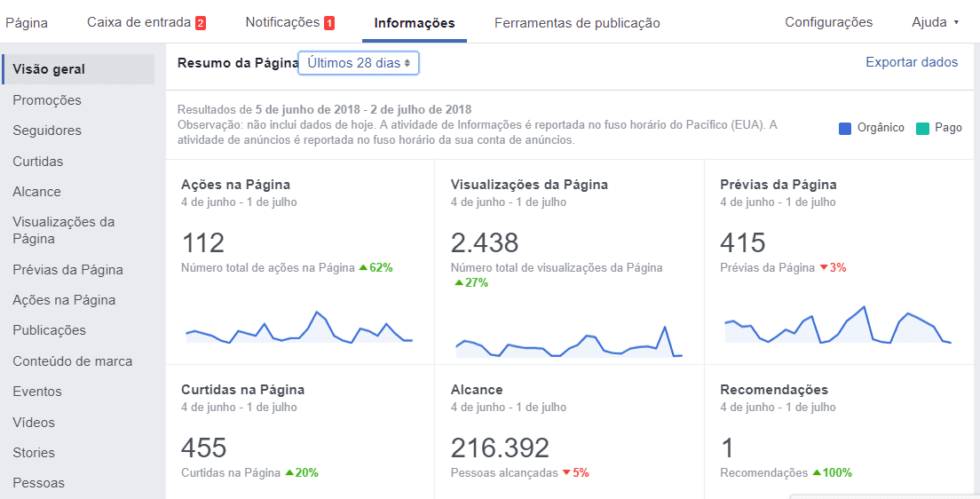Select Visão geral in sidebar

[78, 69]
